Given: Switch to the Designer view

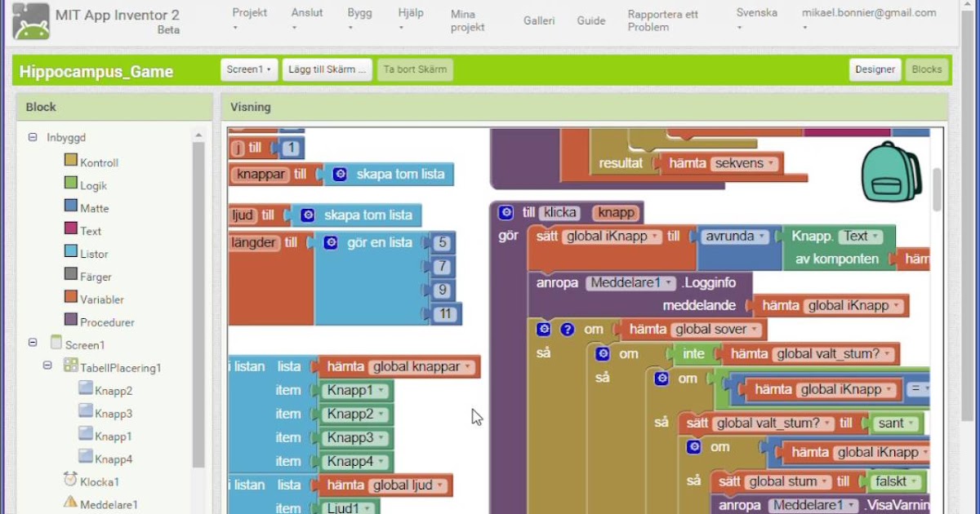Looking at the screenshot, I should tap(875, 69).
